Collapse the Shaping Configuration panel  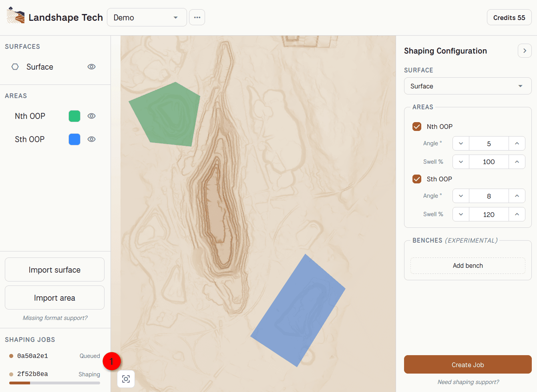pos(525,51)
